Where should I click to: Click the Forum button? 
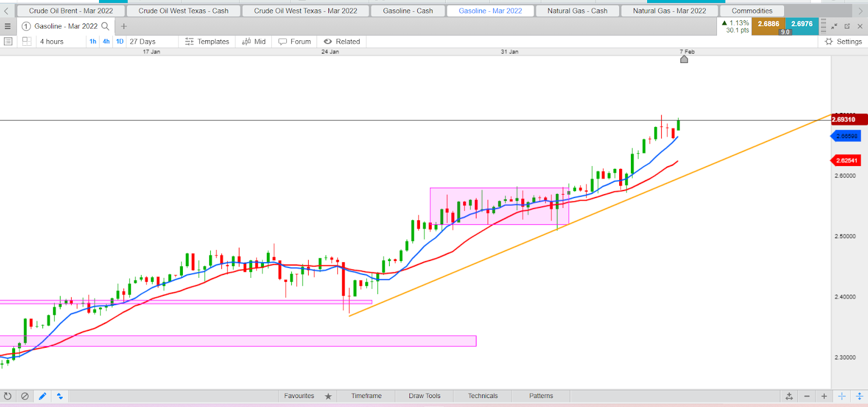pos(295,41)
